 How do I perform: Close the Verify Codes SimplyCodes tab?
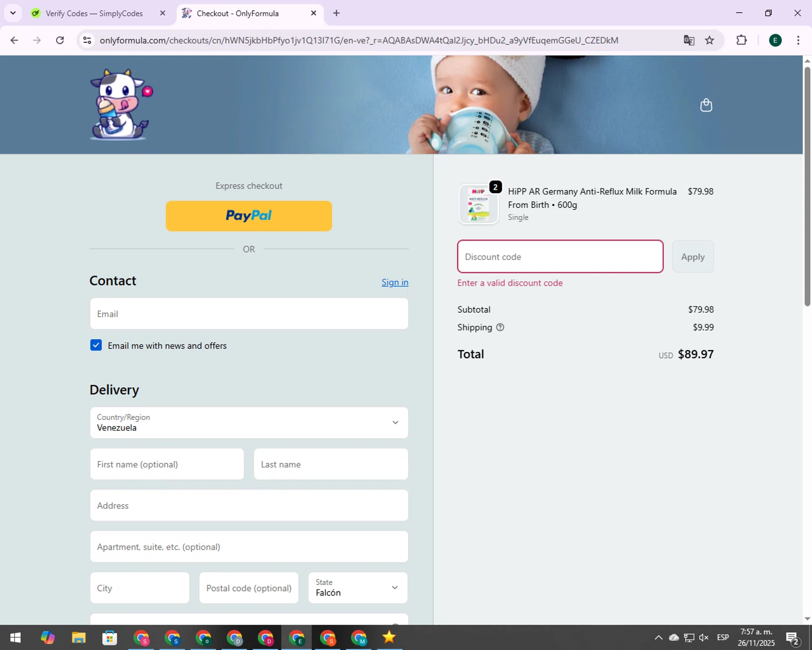[162, 13]
